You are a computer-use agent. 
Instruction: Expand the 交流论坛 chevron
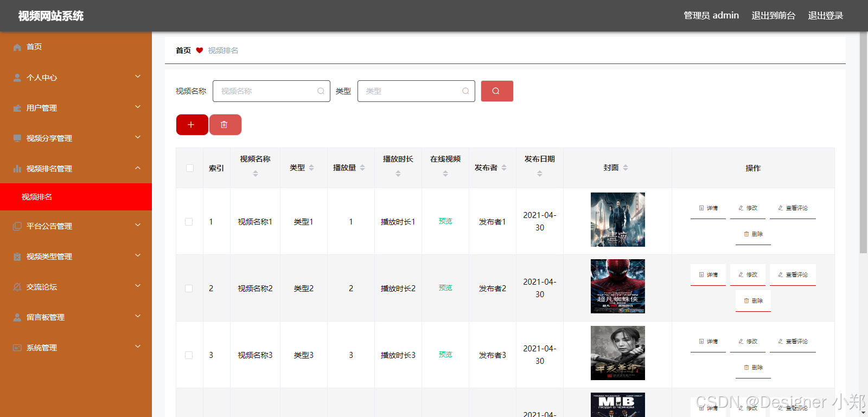point(138,286)
